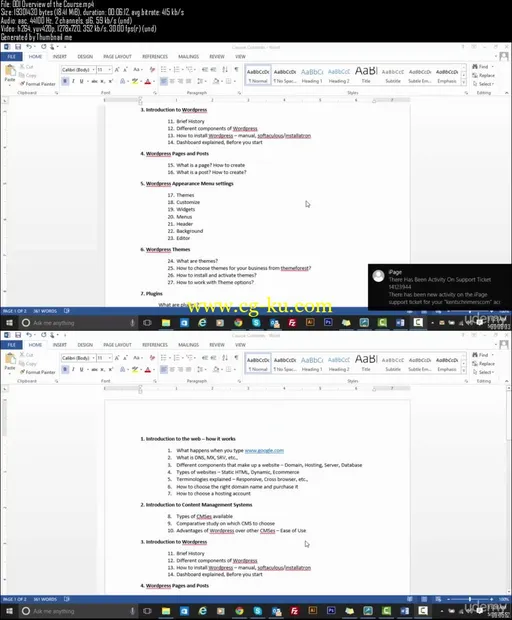Image resolution: width=512 pixels, height=620 pixels.
Task: Follow the www.google.com hyperlink in the document
Action: (264, 450)
